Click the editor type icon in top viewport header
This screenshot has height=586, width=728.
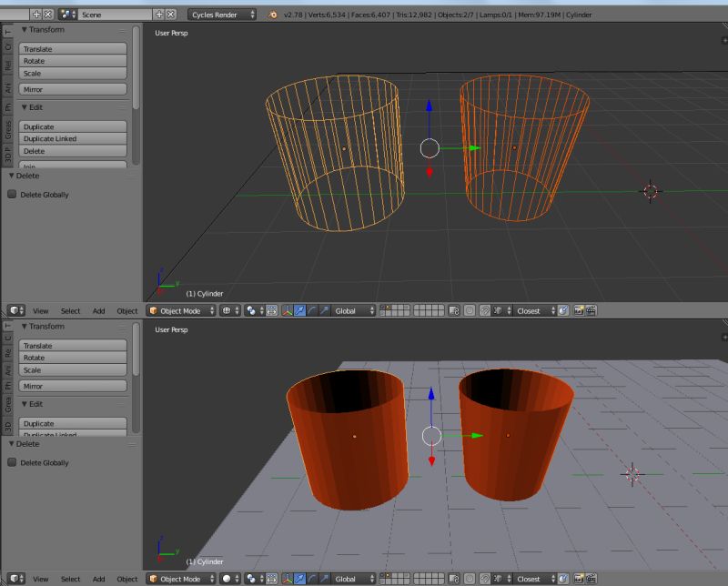14,311
